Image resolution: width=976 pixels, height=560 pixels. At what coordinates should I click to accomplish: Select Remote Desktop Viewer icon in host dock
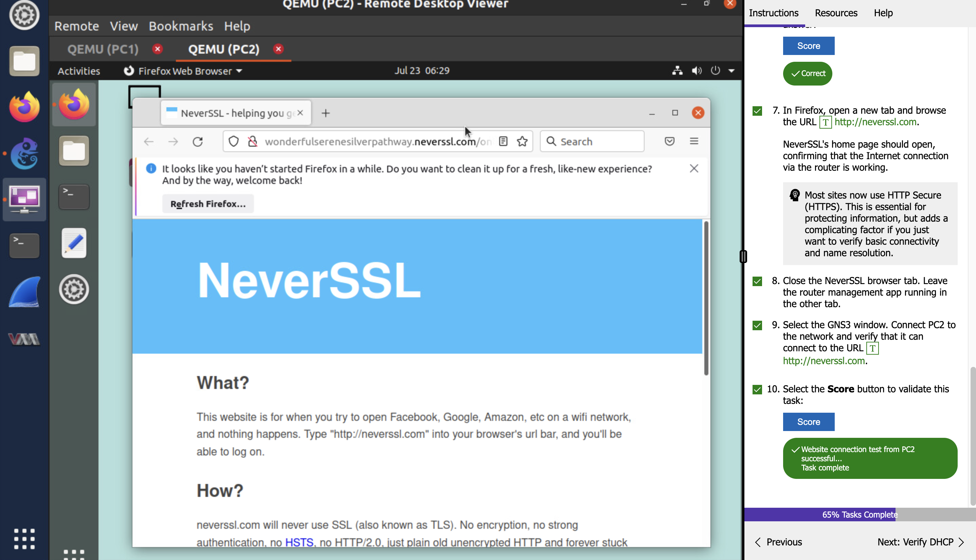coord(24,199)
